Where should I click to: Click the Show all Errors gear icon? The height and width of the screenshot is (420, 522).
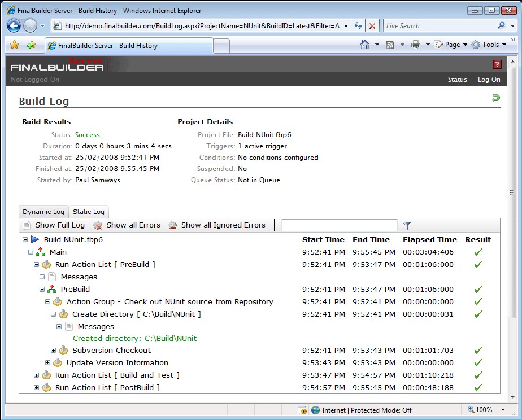98,225
